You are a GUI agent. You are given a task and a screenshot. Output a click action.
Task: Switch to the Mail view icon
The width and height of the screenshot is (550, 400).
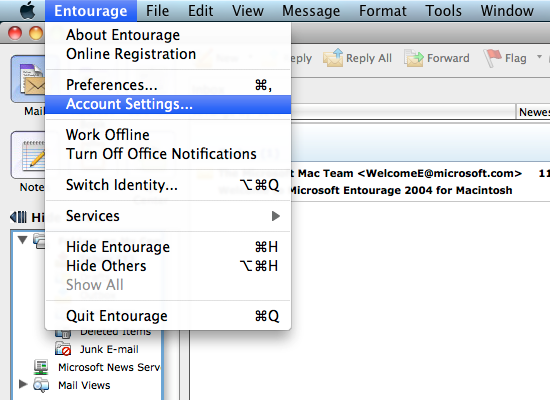(x=28, y=79)
